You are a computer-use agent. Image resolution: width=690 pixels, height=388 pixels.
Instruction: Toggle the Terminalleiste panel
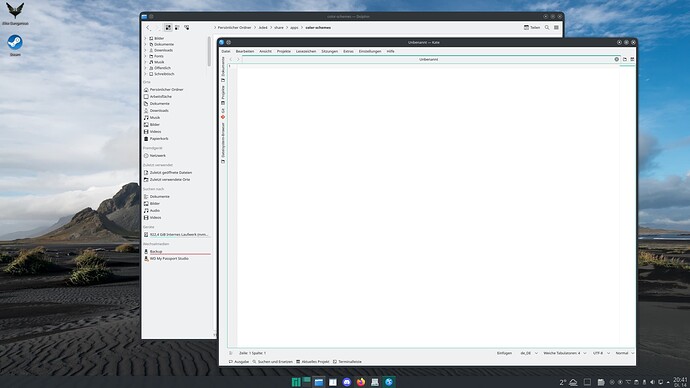347,362
